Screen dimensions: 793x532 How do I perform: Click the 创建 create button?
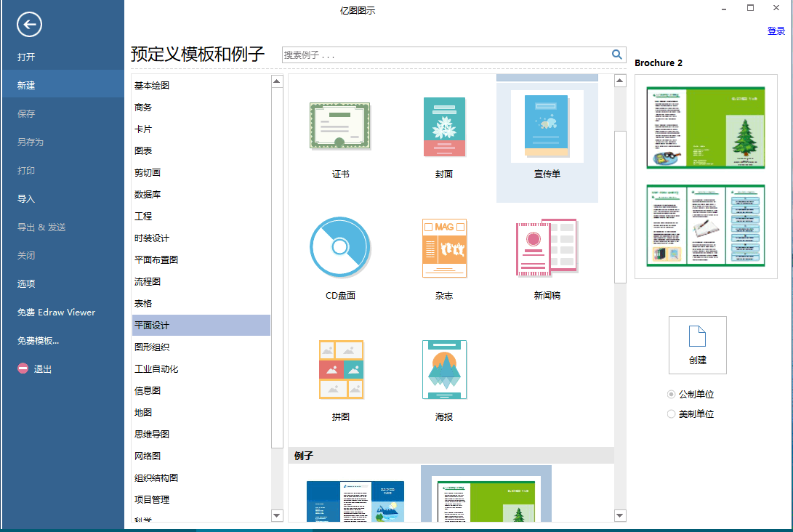(x=697, y=345)
